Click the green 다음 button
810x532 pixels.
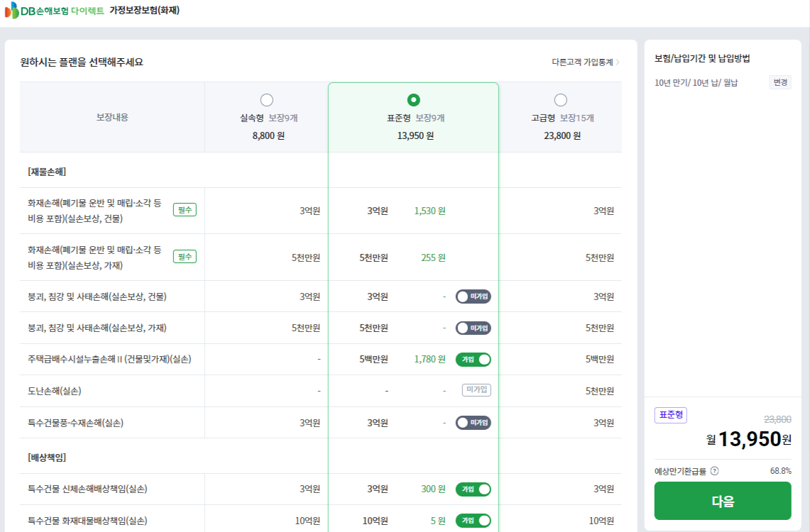(723, 501)
